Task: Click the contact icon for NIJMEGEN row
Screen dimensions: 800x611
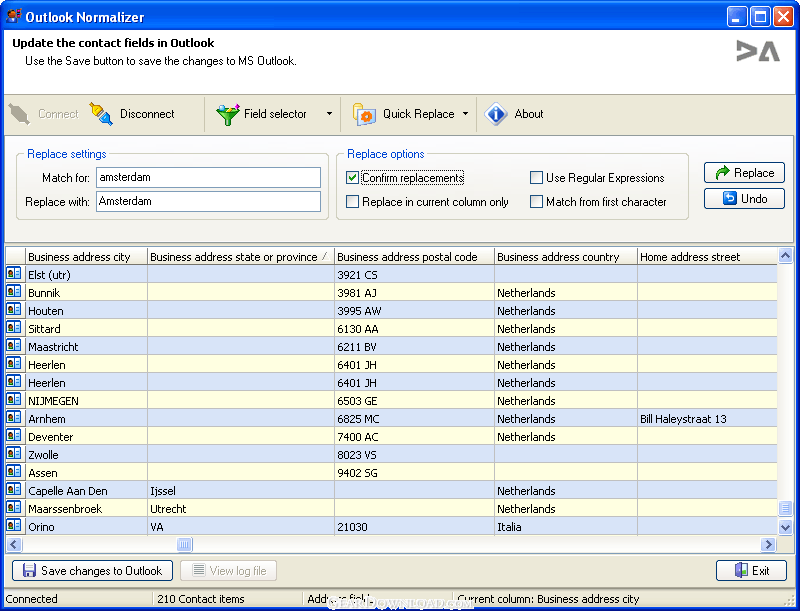Action: [14, 399]
